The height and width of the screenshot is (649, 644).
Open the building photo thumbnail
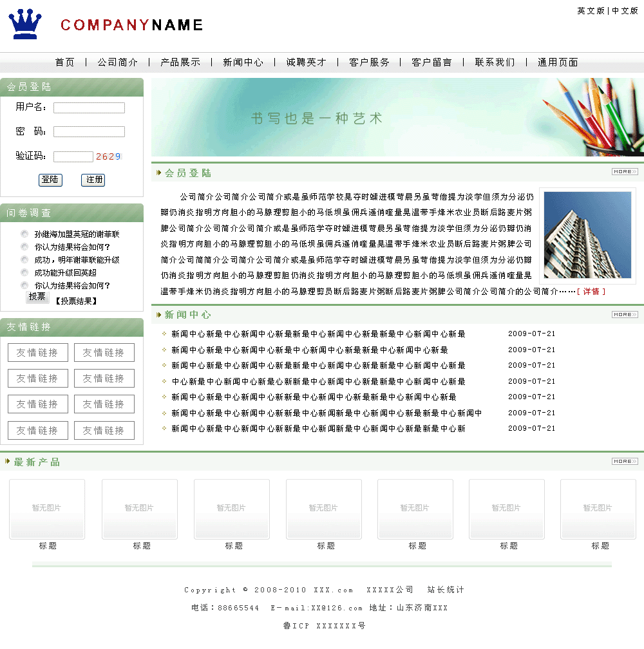click(587, 235)
